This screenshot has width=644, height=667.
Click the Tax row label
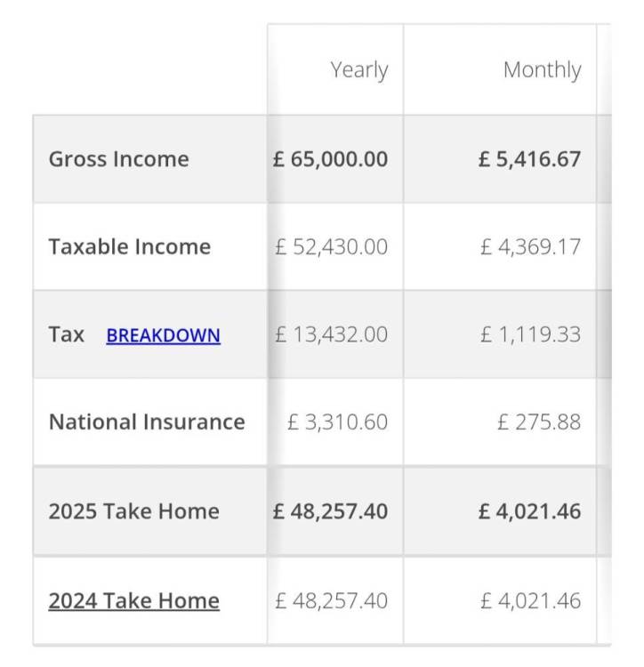[67, 334]
